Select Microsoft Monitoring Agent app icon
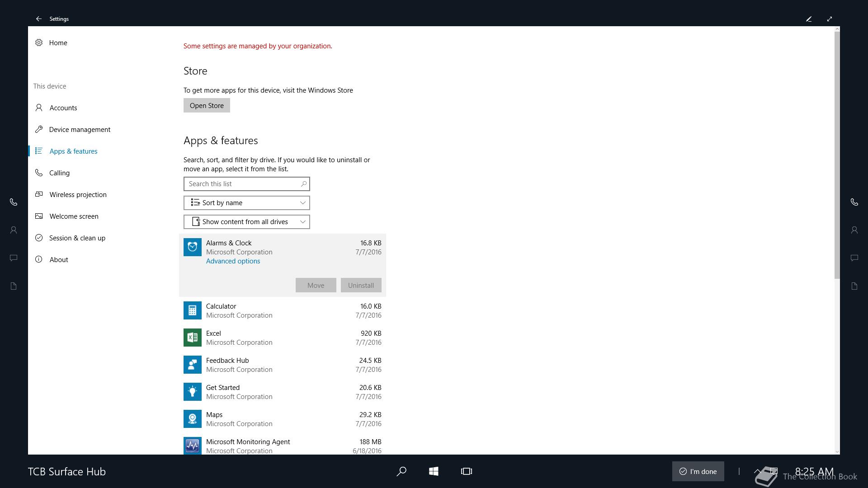The width and height of the screenshot is (868, 488). pyautogui.click(x=192, y=446)
